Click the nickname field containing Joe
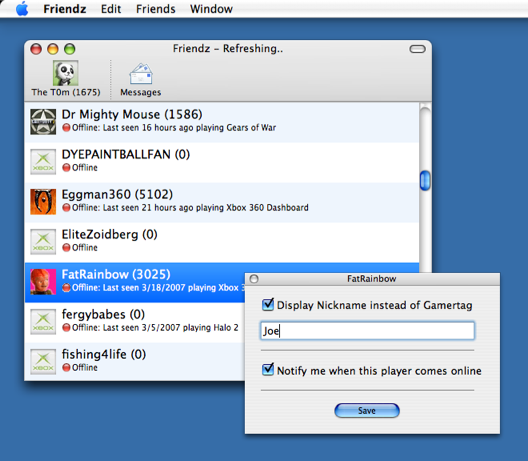 pyautogui.click(x=367, y=331)
